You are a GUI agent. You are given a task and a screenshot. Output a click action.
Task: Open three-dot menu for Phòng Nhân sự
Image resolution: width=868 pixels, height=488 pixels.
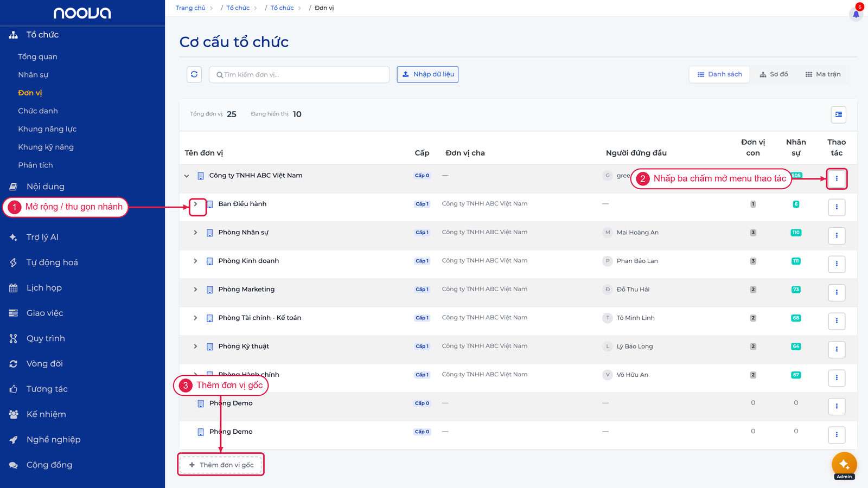tap(837, 235)
